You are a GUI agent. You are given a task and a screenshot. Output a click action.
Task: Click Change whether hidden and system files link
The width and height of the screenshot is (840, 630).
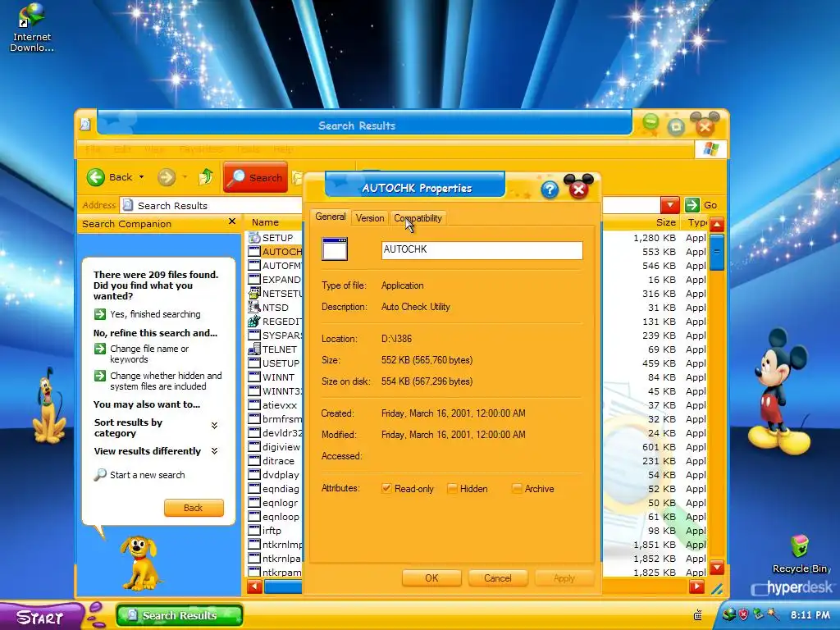pyautogui.click(x=166, y=381)
